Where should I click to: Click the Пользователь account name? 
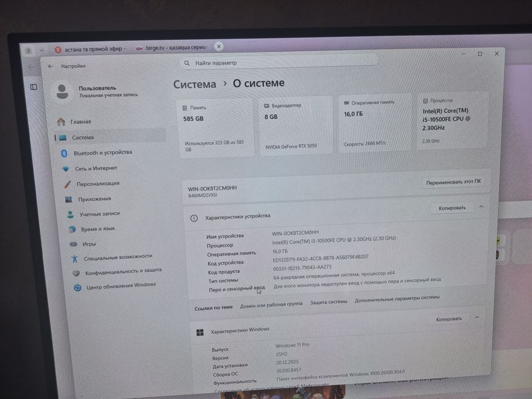[98, 88]
